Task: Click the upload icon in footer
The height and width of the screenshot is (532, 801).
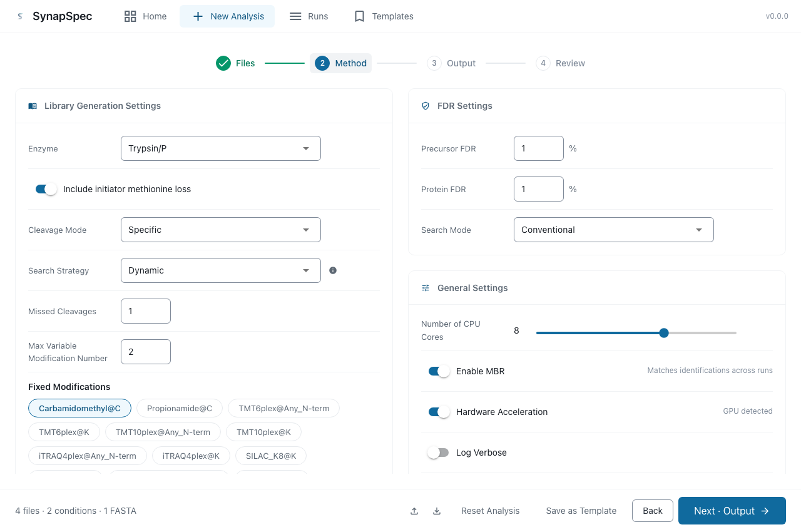Action: (x=414, y=511)
